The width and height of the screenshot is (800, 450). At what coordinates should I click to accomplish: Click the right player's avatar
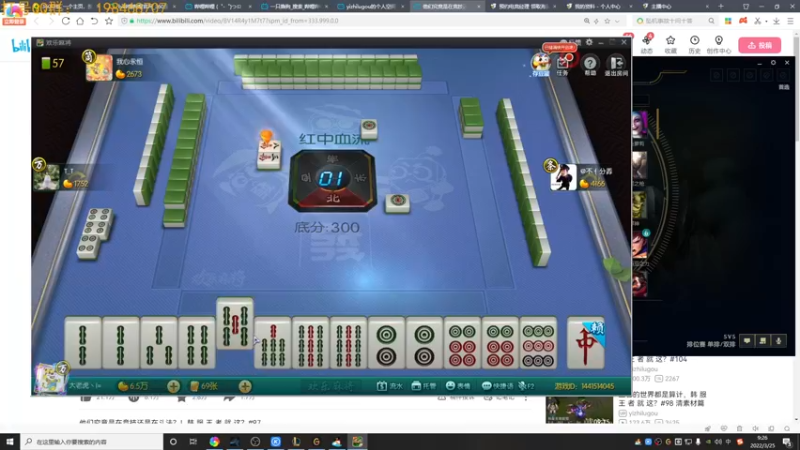click(563, 177)
